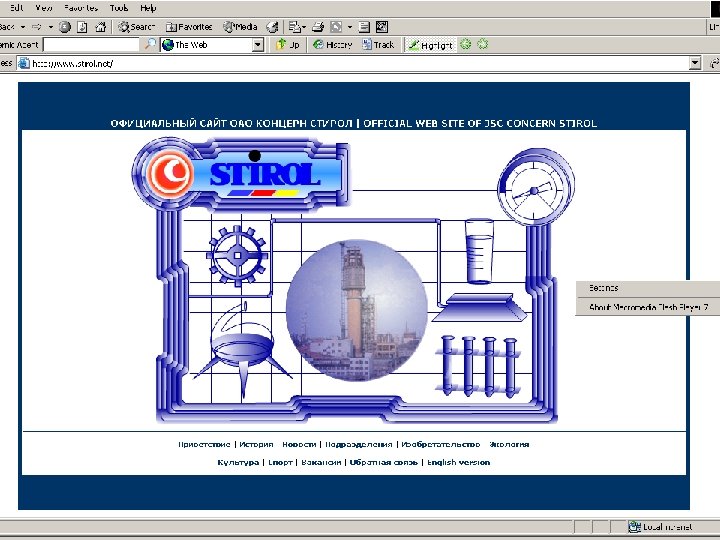This screenshot has width=720, height=540.
Task: Open the Edit menu
Action: pos(17,8)
